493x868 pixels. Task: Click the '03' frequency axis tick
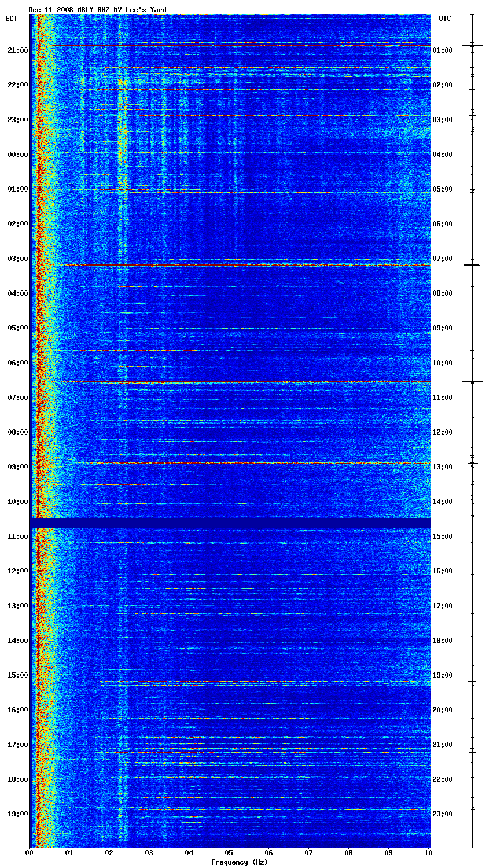[149, 853]
